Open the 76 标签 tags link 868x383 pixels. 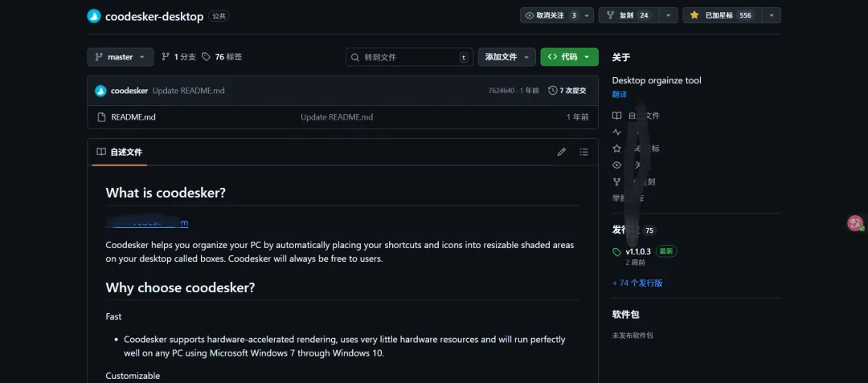[x=222, y=57]
